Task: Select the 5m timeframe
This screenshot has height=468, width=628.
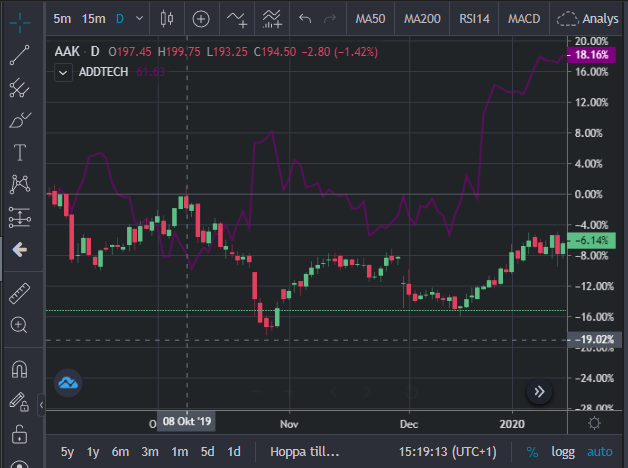Action: [x=62, y=18]
